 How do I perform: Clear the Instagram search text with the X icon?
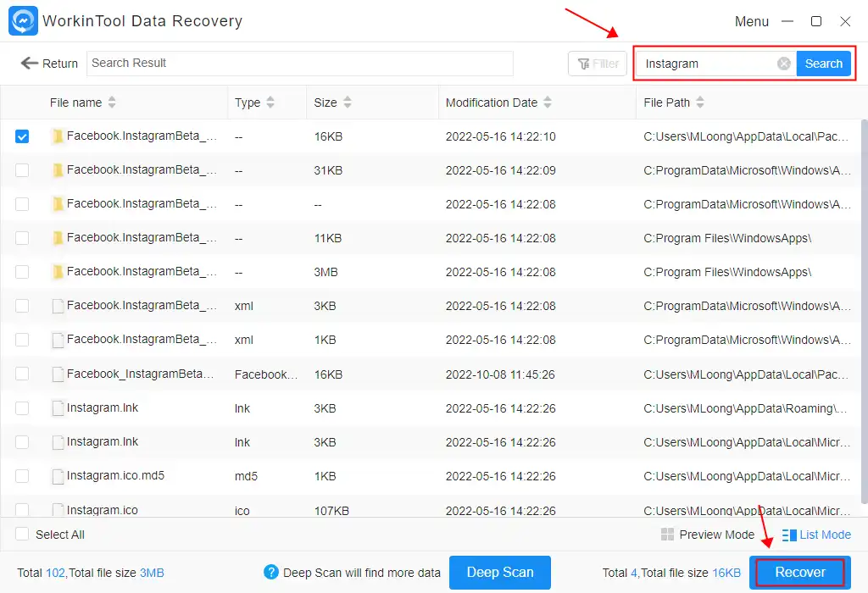783,64
